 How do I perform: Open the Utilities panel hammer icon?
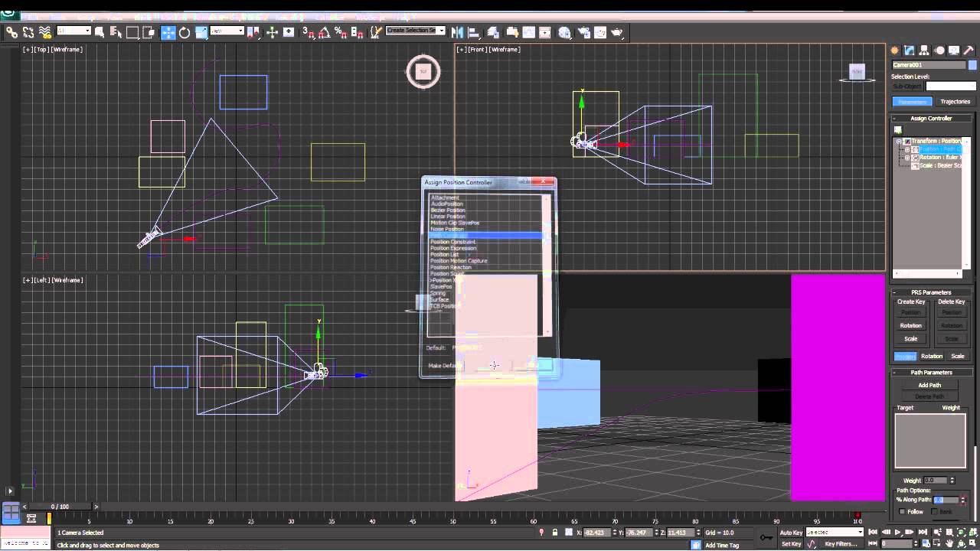coord(969,51)
